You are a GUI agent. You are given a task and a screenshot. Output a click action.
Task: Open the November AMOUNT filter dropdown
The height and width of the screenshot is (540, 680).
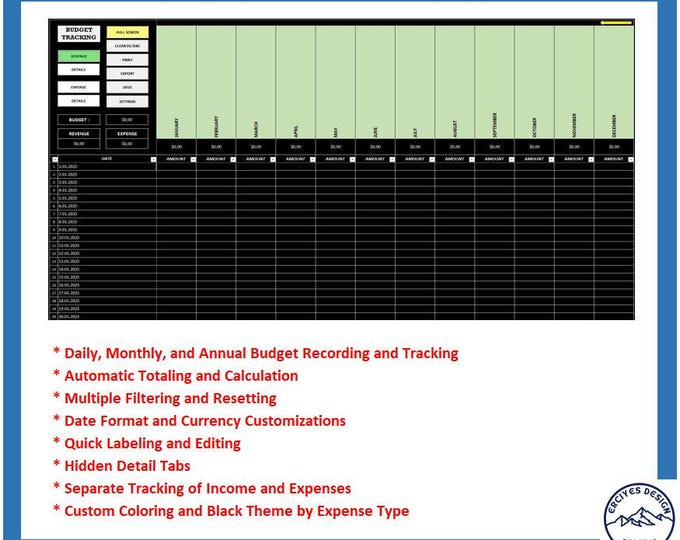click(591, 160)
